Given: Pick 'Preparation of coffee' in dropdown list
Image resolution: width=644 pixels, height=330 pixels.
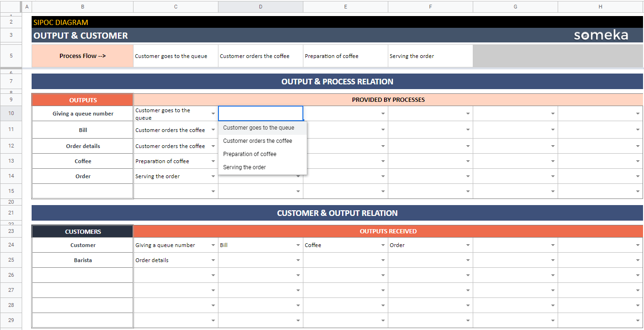Looking at the screenshot, I should point(250,154).
